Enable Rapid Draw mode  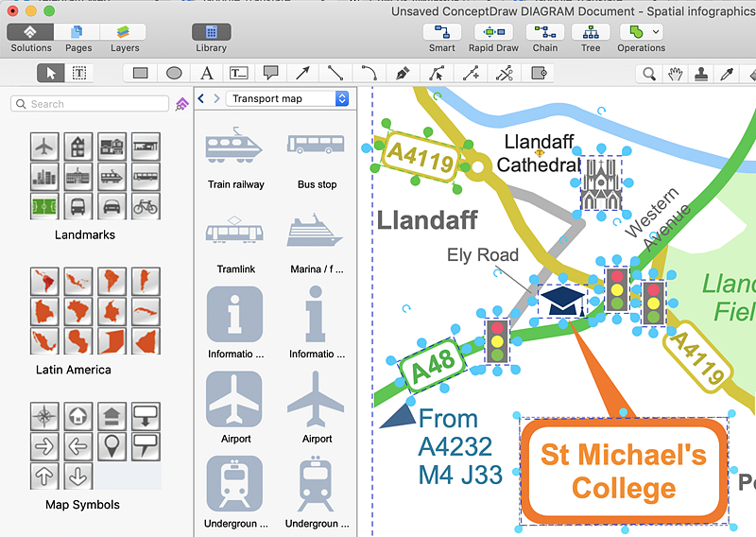(x=493, y=32)
